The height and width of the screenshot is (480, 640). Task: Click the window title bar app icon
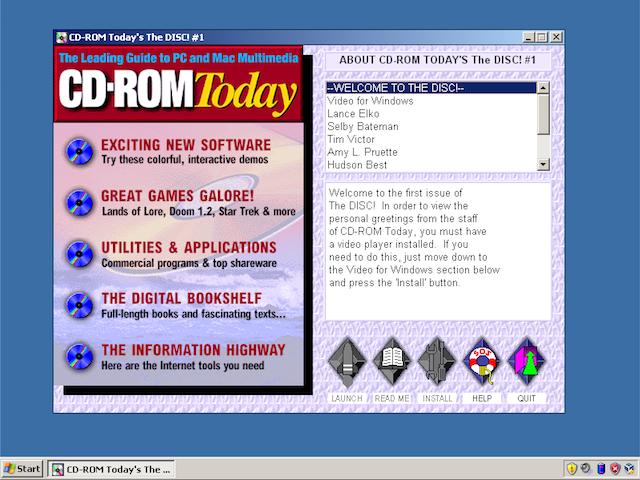pos(61,38)
